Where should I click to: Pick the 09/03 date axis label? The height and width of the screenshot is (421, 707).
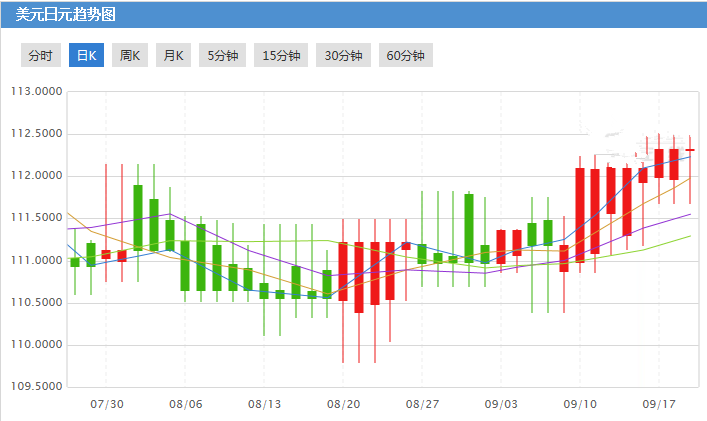pyautogui.click(x=501, y=405)
